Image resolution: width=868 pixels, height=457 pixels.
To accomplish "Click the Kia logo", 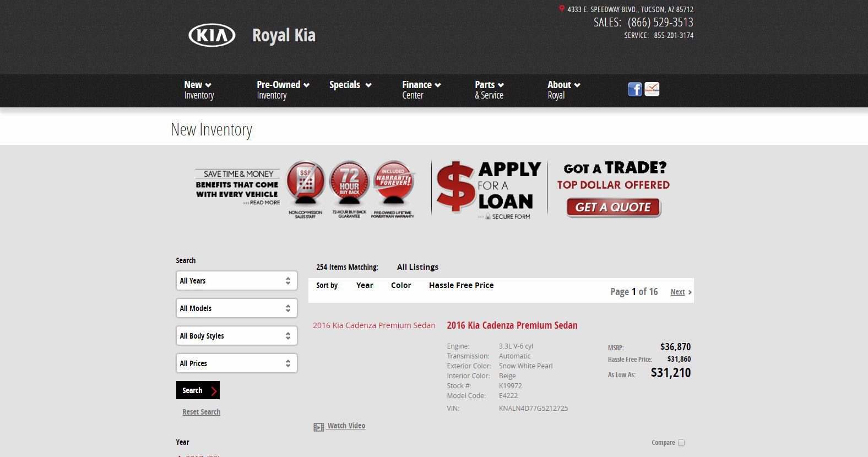I will [x=212, y=35].
